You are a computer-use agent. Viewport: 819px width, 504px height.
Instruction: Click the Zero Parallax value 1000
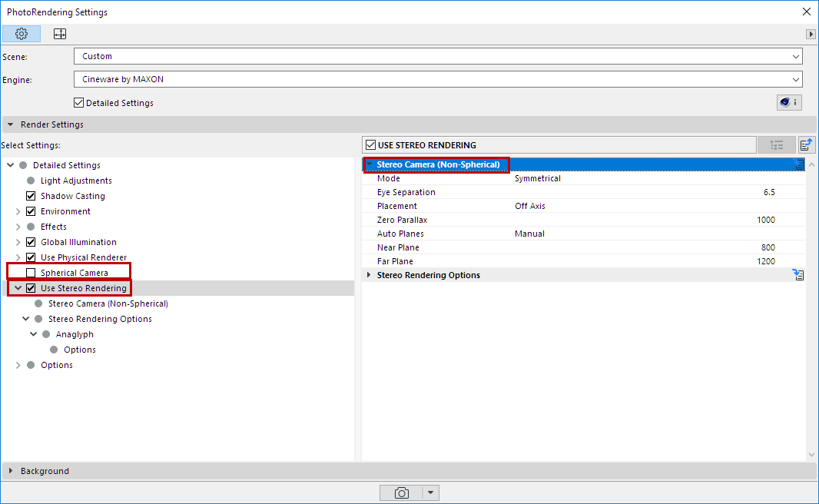coord(766,220)
